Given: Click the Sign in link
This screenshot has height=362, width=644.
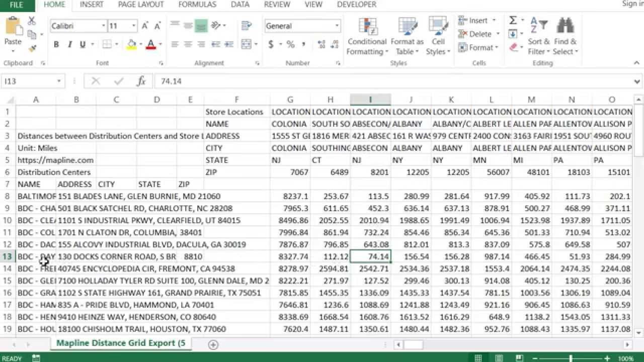Looking at the screenshot, I should (632, 4).
